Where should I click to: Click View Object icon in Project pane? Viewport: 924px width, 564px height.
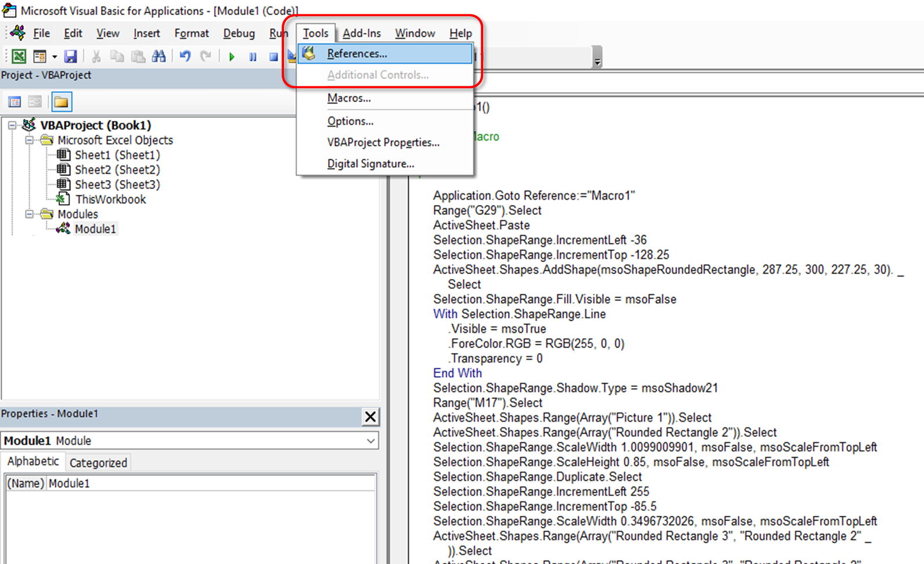click(35, 102)
